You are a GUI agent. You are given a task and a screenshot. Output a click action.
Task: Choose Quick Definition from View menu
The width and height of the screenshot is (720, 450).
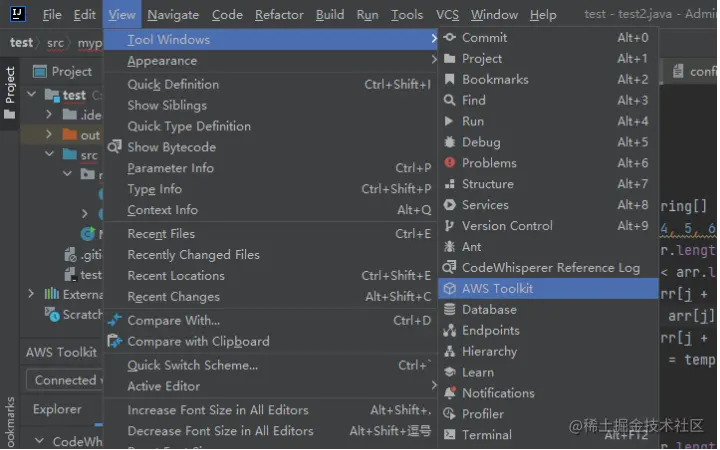pyautogui.click(x=270, y=84)
